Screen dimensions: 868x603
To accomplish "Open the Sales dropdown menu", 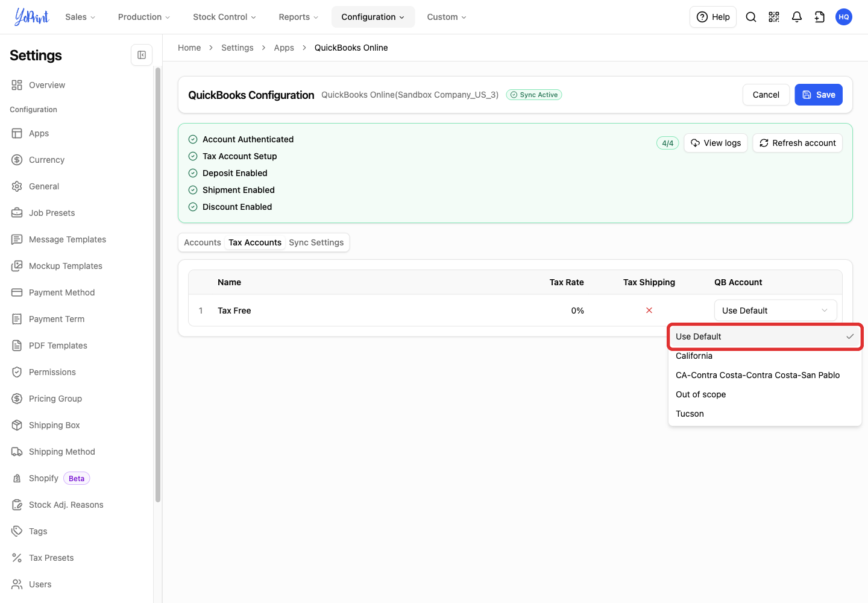I will tap(80, 17).
